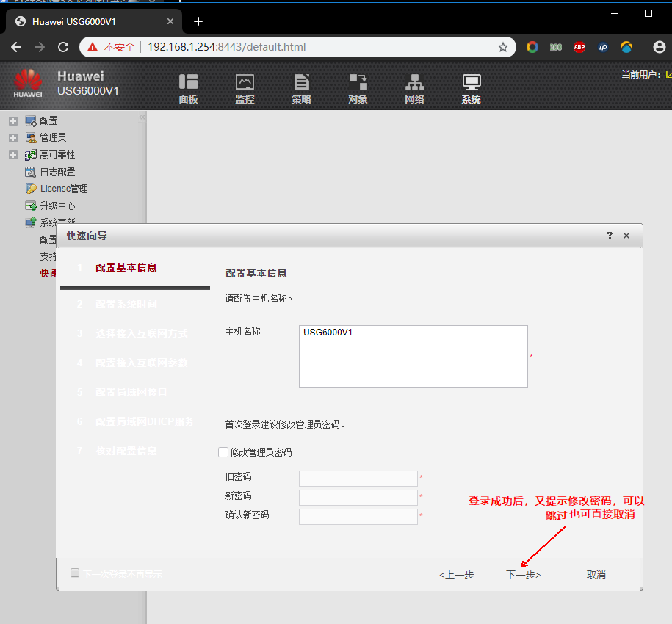Open a new browser tab

click(x=198, y=21)
